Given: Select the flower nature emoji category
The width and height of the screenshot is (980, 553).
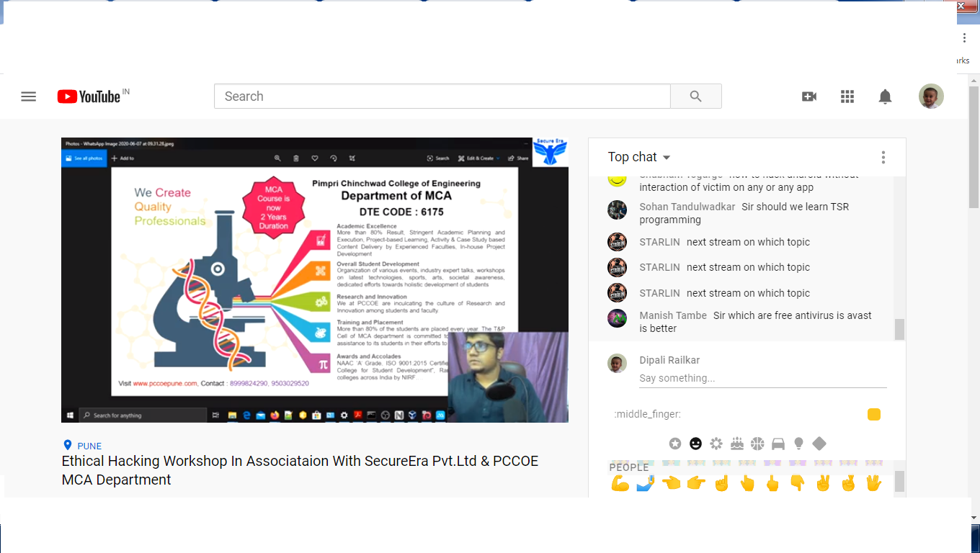Looking at the screenshot, I should 716,444.
